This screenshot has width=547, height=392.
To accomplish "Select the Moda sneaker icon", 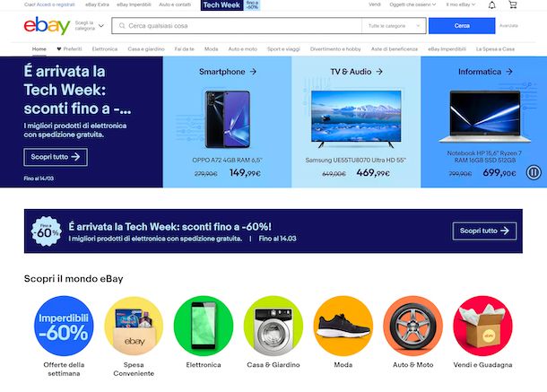I will pos(343,326).
